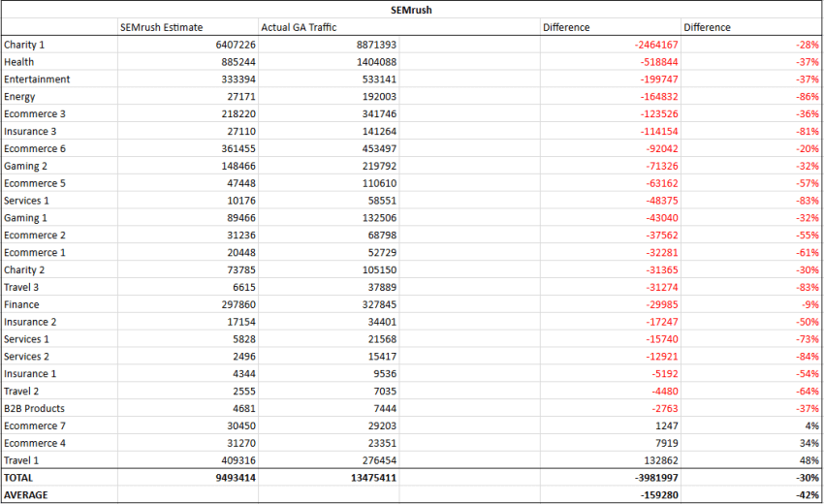Click the Ecommerce 5 label cell

point(59,183)
